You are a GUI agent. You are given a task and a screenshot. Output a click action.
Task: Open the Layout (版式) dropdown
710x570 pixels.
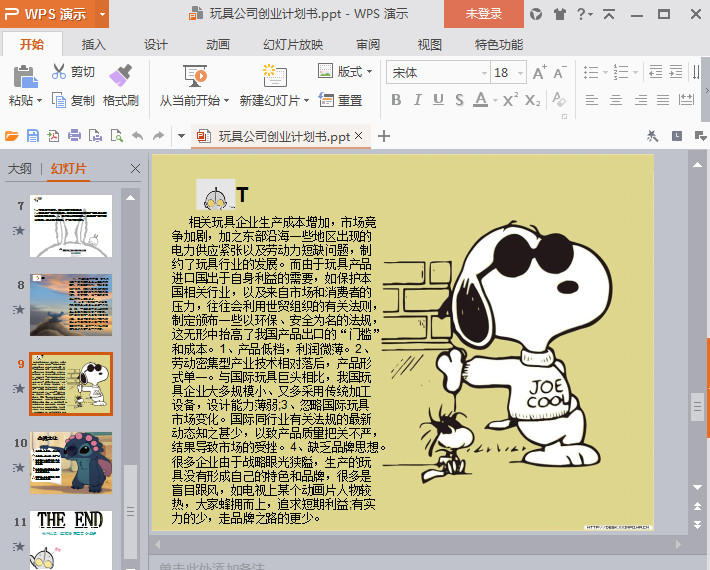342,71
